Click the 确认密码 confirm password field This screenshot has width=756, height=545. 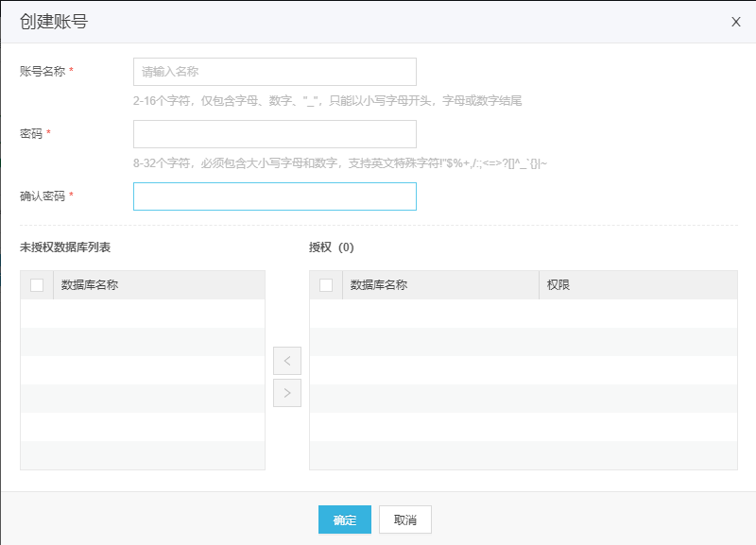coord(274,196)
